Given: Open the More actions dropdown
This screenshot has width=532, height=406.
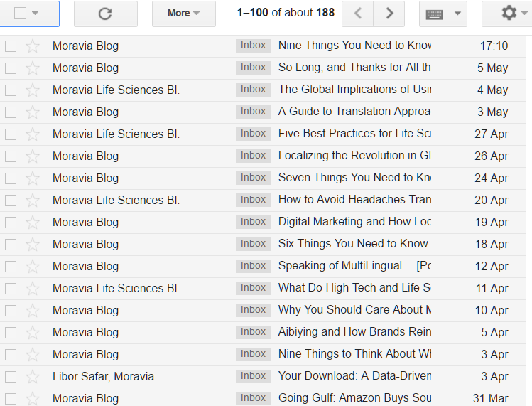Looking at the screenshot, I should pyautogui.click(x=183, y=14).
